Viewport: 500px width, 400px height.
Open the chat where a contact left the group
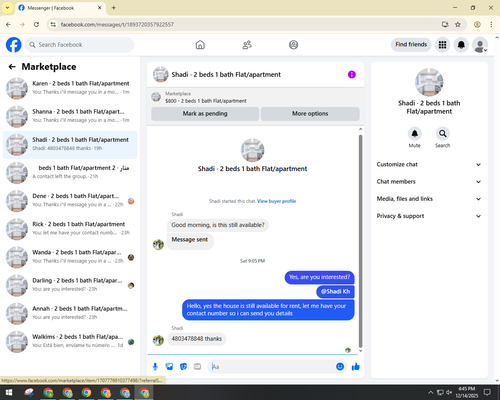[70, 173]
